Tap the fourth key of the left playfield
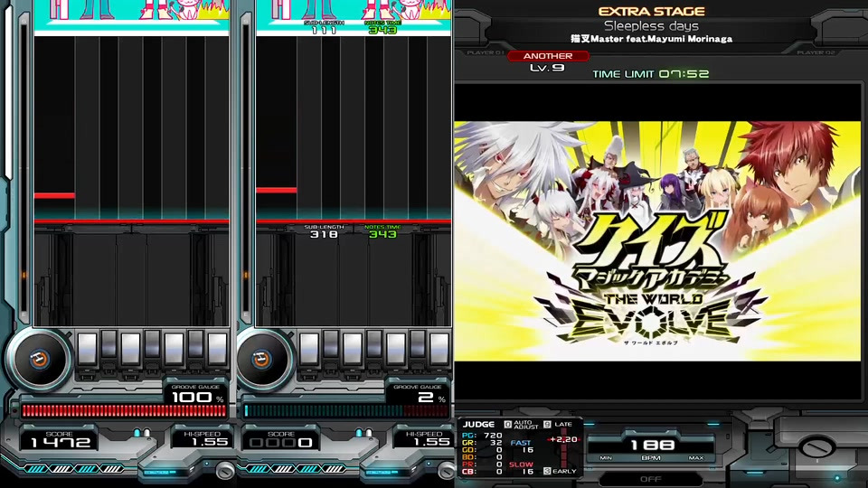The image size is (868, 488). coord(152,344)
